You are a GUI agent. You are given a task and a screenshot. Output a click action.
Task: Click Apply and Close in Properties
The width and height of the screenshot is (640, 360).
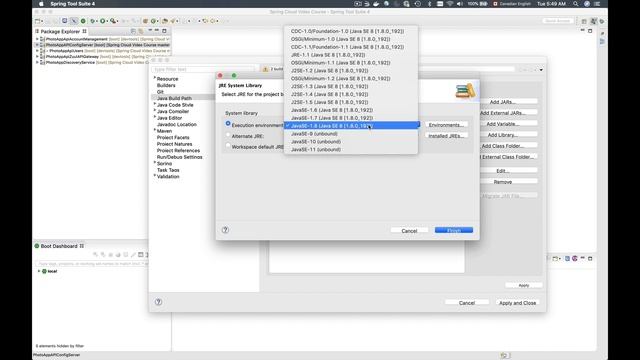tap(518, 303)
